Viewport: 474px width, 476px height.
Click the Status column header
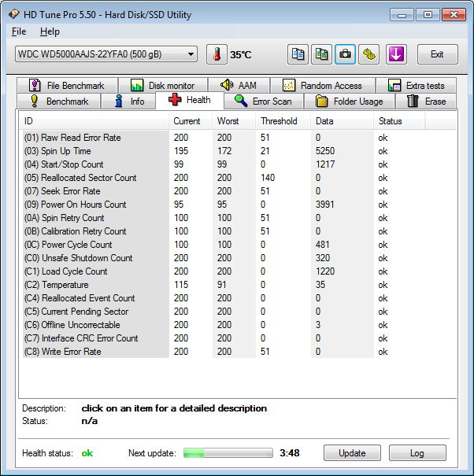point(399,121)
